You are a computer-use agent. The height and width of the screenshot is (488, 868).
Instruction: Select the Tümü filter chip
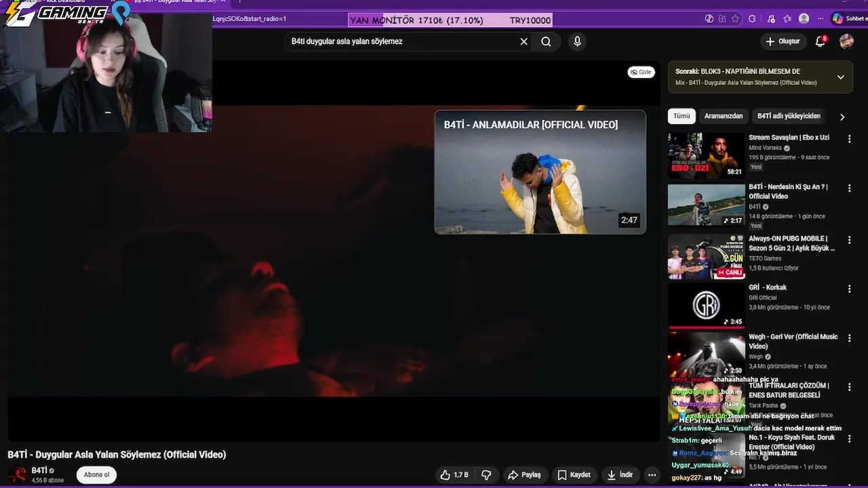pyautogui.click(x=682, y=116)
